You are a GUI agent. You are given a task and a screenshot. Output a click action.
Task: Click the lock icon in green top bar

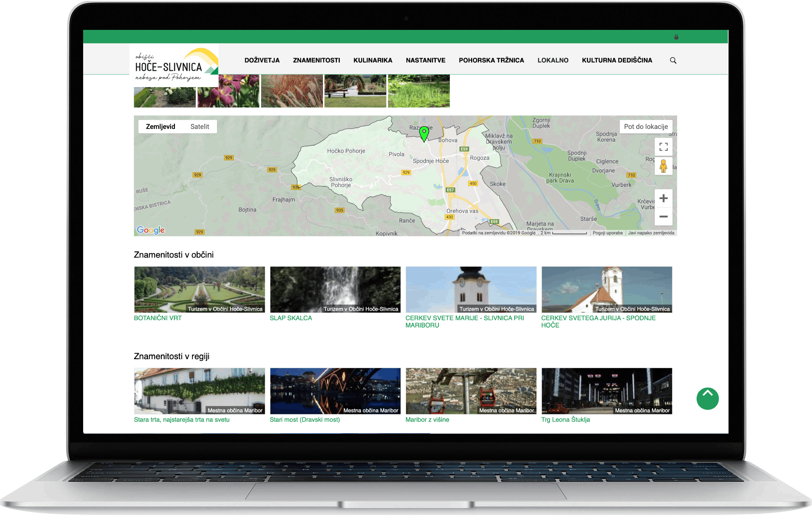(x=676, y=37)
